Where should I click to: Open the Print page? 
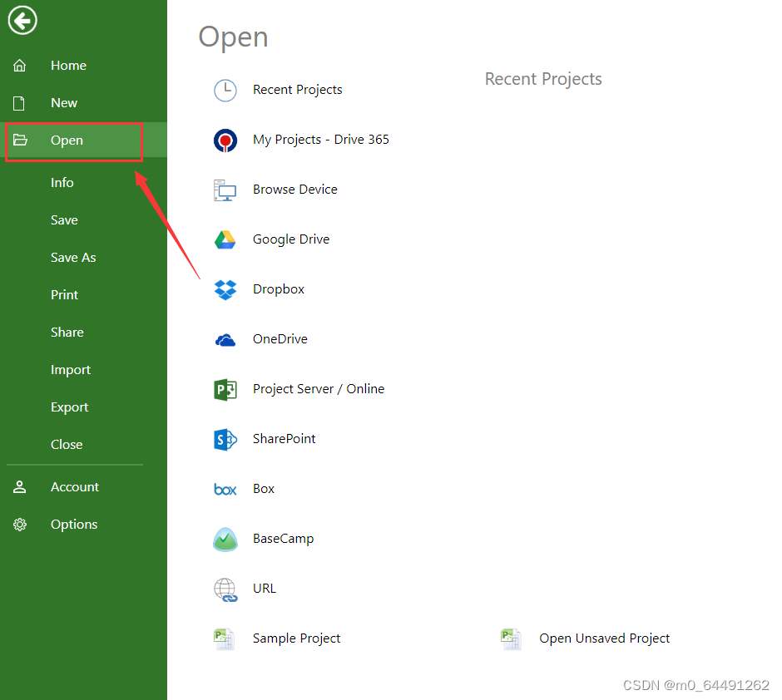click(x=64, y=294)
